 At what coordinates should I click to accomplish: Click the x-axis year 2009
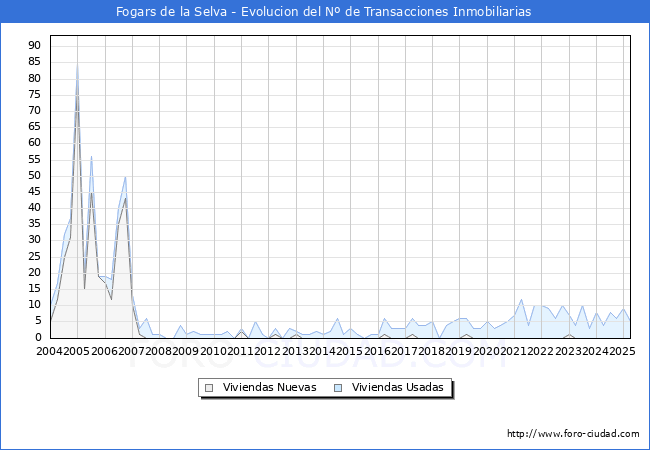186,351
